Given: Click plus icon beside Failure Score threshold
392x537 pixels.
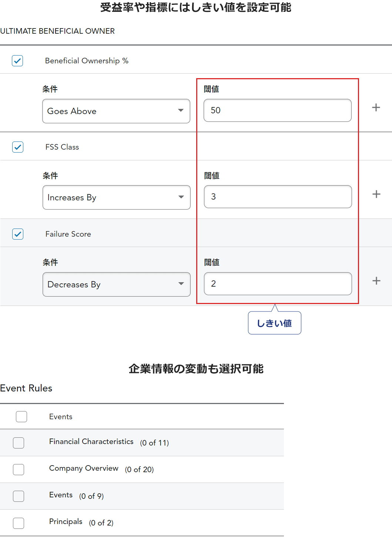Looking at the screenshot, I should [x=376, y=281].
